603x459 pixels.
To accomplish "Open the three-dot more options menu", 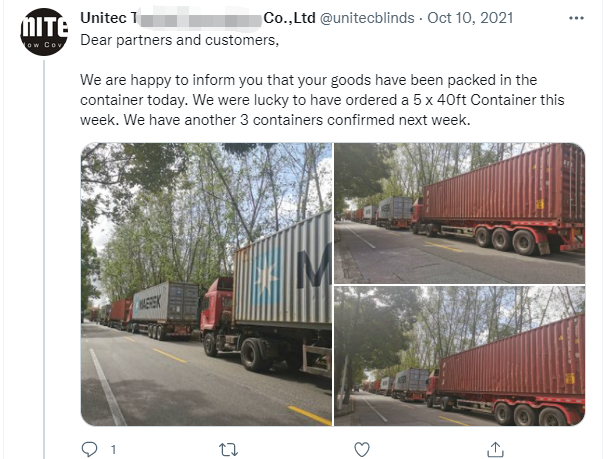I will click(x=577, y=19).
